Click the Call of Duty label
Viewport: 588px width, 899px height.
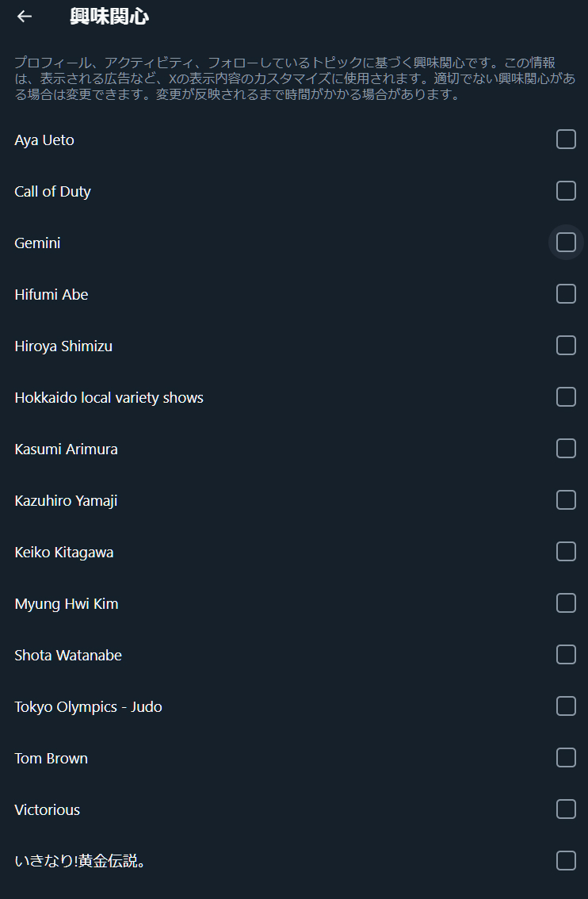[x=52, y=192]
